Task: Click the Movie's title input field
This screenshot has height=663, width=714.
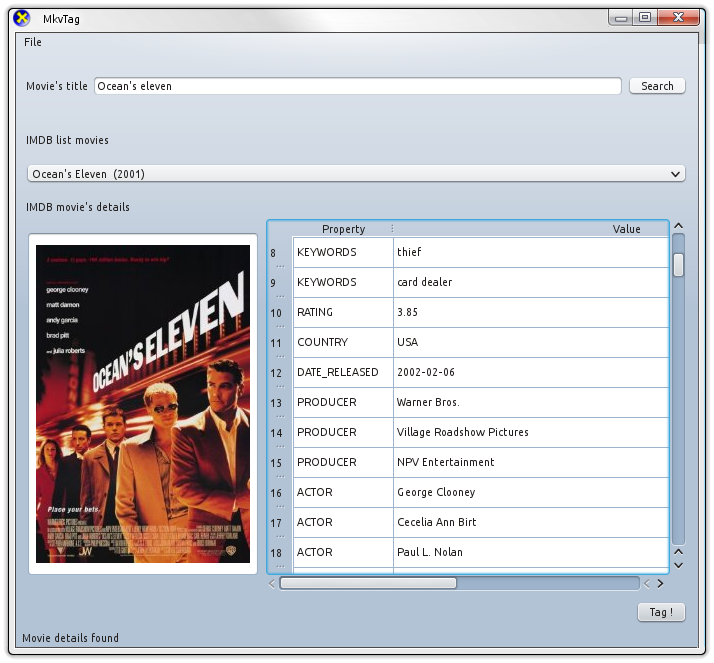Action: [x=357, y=86]
